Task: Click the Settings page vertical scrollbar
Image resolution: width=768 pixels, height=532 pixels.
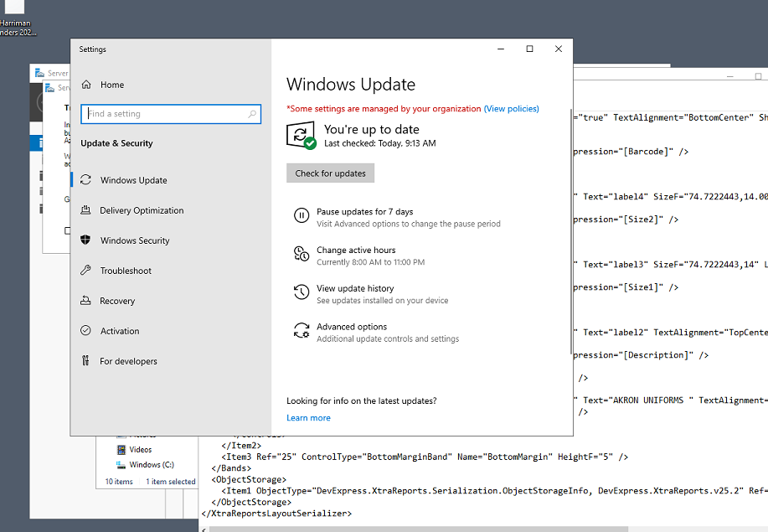Action: [x=571, y=231]
